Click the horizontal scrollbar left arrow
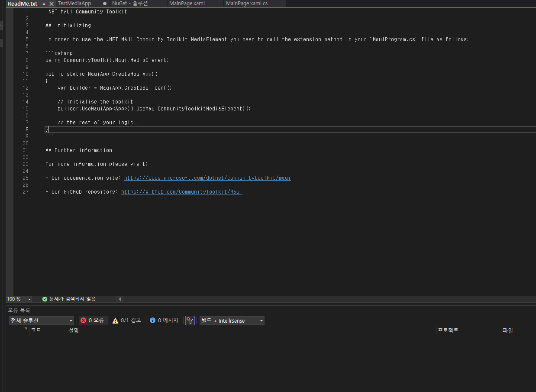The height and width of the screenshot is (392, 536). coord(120,299)
